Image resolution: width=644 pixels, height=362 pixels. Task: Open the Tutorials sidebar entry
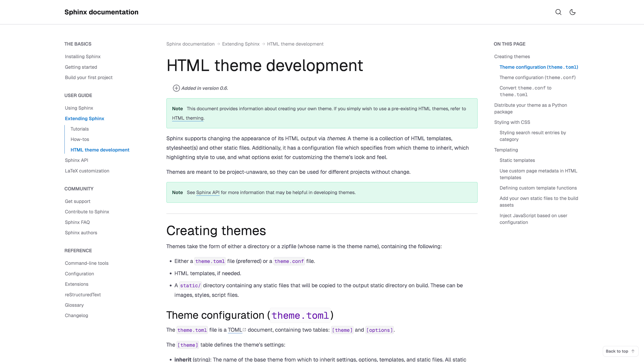tap(79, 129)
